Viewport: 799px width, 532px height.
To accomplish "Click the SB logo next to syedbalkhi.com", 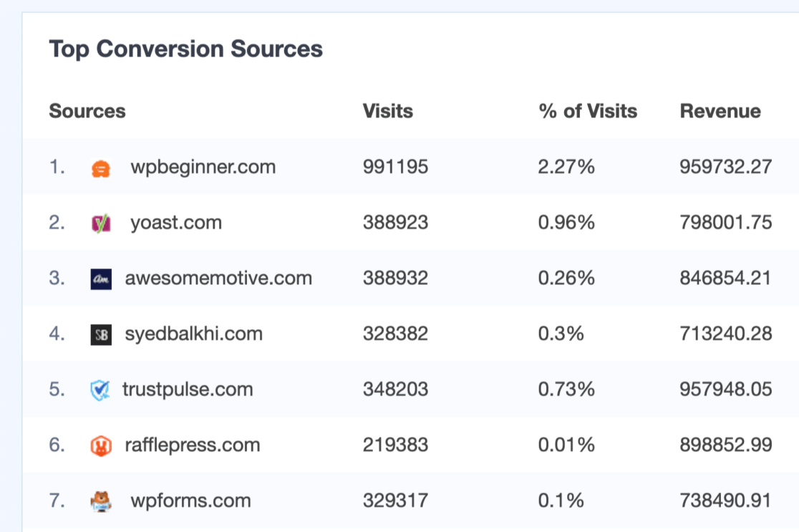I will point(102,334).
